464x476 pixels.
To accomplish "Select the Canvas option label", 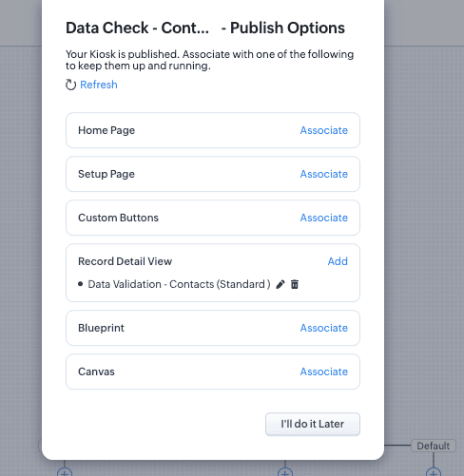I will pos(96,371).
